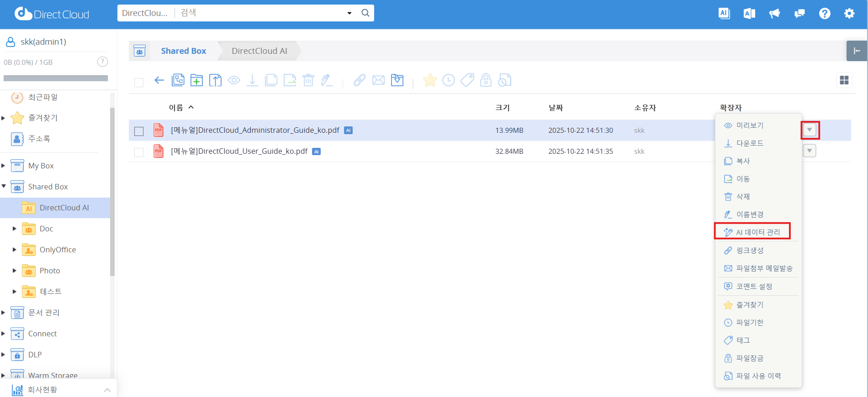This screenshot has width=868, height=397.
Task: Check the User_Guide_ko.pdf checkbox
Action: pos(139,152)
